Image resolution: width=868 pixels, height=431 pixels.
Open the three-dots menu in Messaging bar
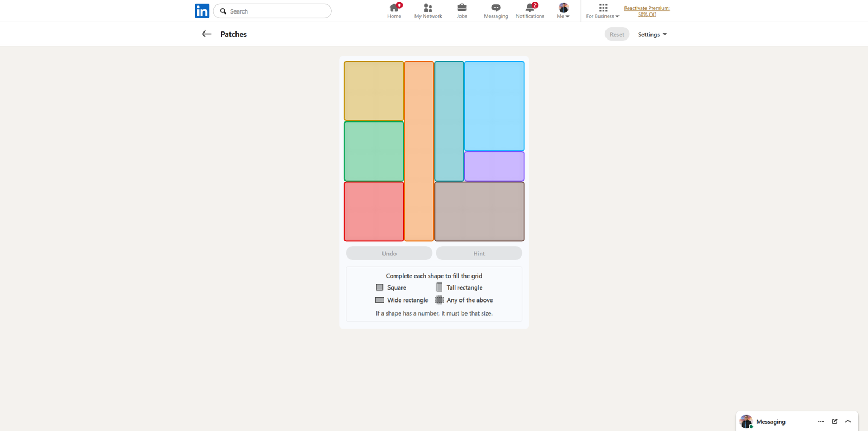coord(820,421)
